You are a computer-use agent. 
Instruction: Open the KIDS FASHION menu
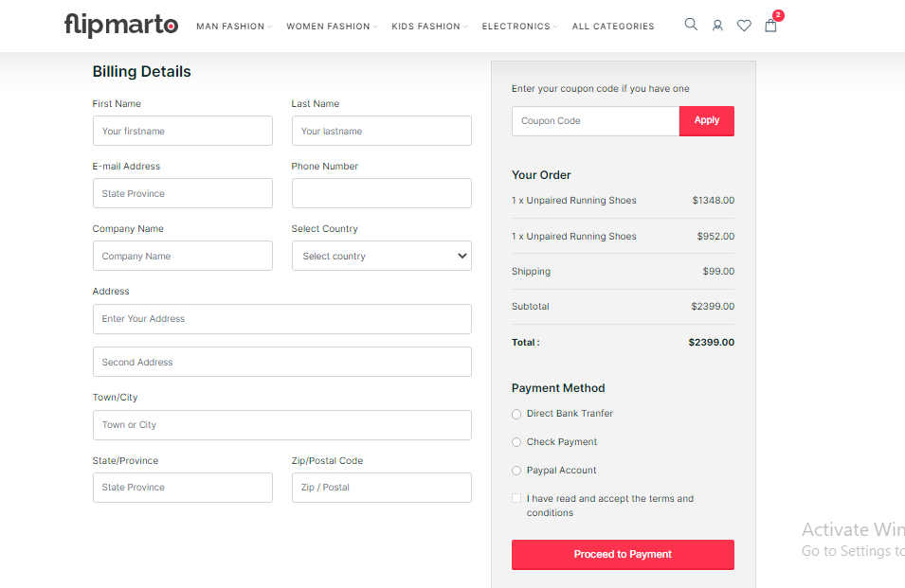point(426,27)
